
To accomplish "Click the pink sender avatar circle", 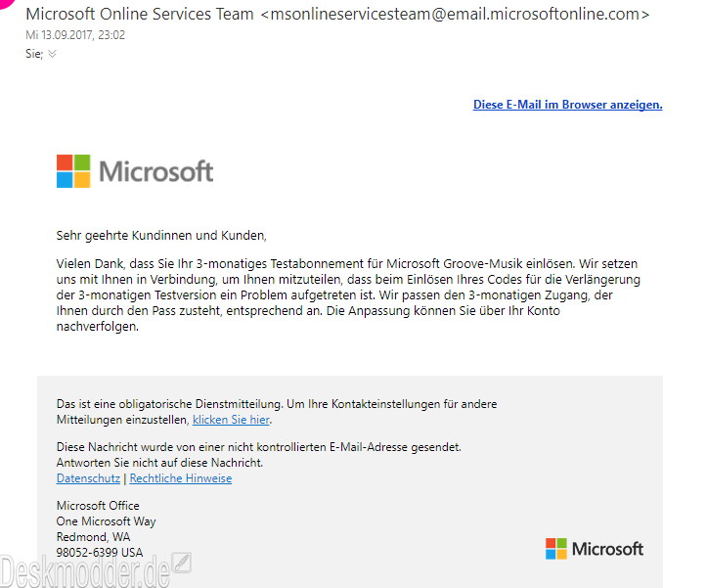I will tap(6, 4).
